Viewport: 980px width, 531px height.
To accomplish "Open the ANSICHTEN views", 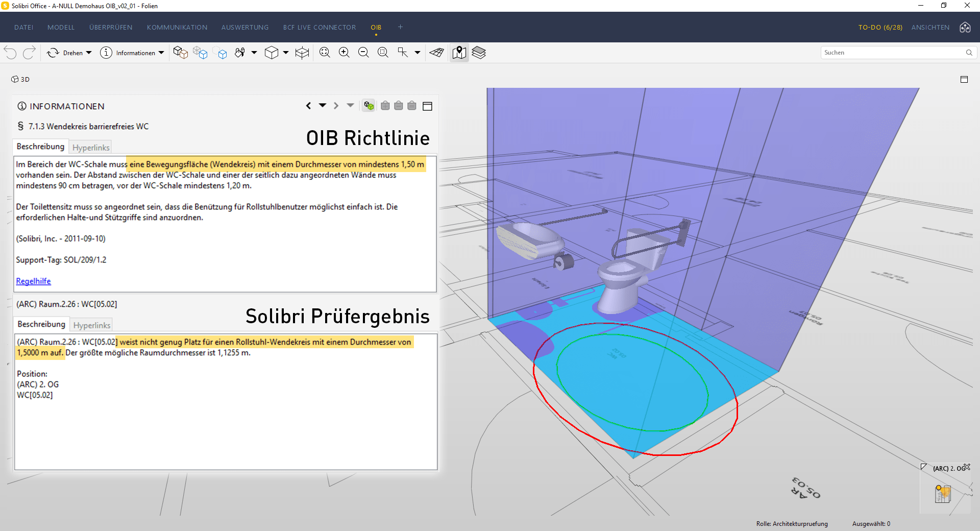I will (930, 28).
